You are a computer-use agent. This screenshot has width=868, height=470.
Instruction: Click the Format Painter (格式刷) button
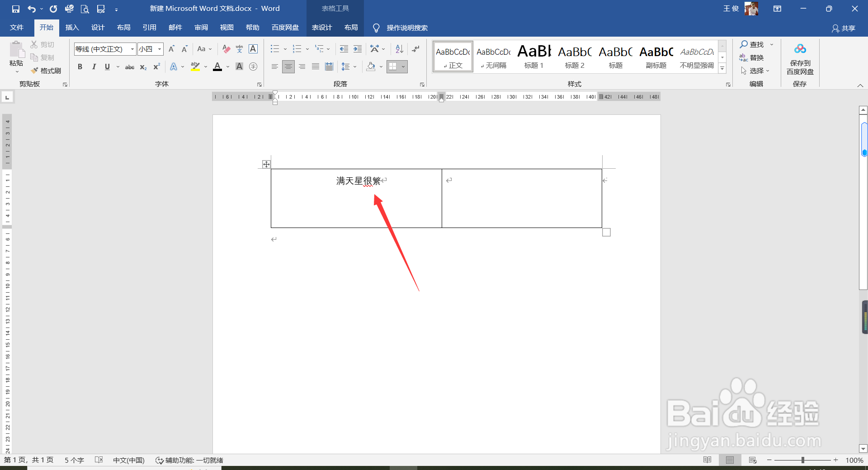(46, 71)
